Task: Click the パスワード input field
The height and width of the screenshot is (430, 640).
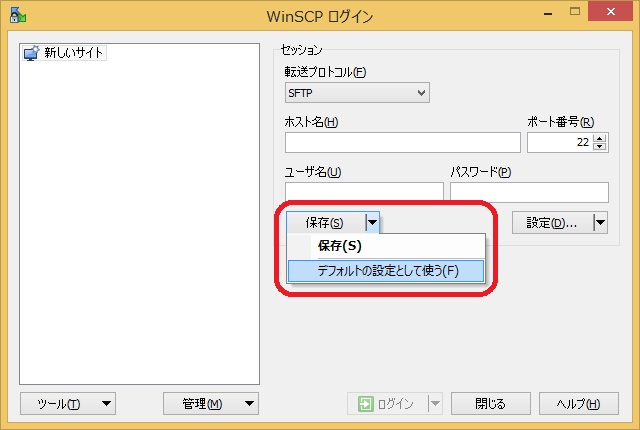Action: (x=529, y=192)
